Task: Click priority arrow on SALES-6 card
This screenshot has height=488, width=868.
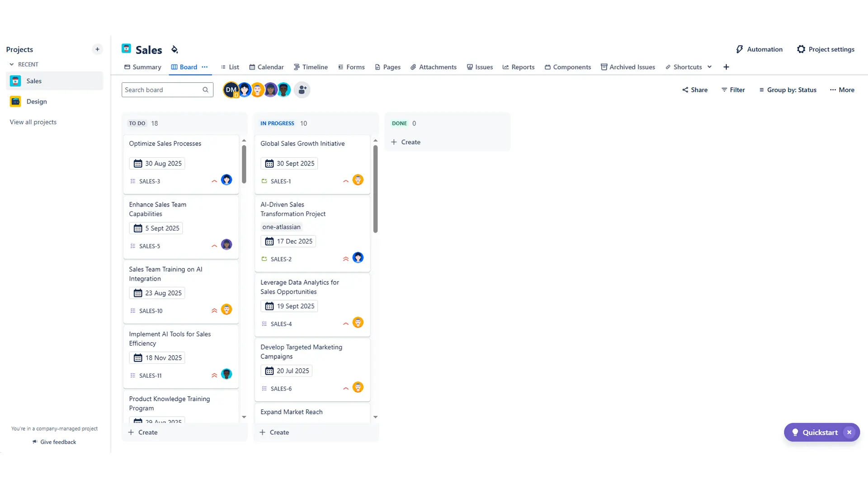Action: [x=346, y=389]
